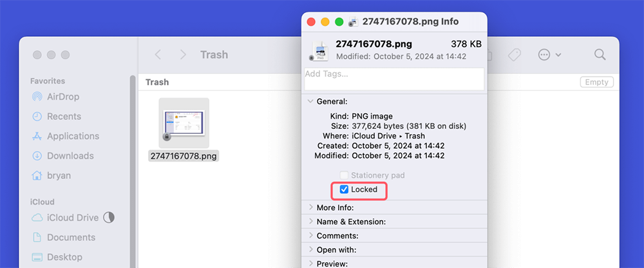The height and width of the screenshot is (268, 644).
Task: Select the 2747167078.png thumbnail in Trash
Action: [184, 123]
